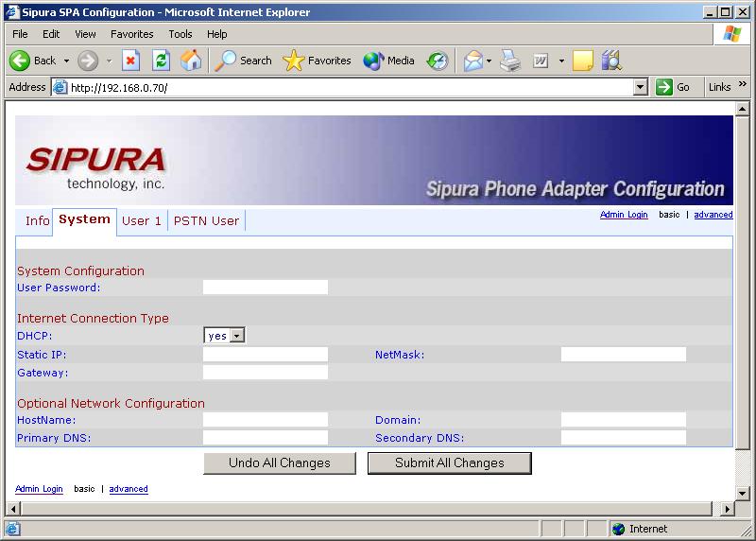
Task: Click the page icon in the status bar
Action: tap(12, 529)
